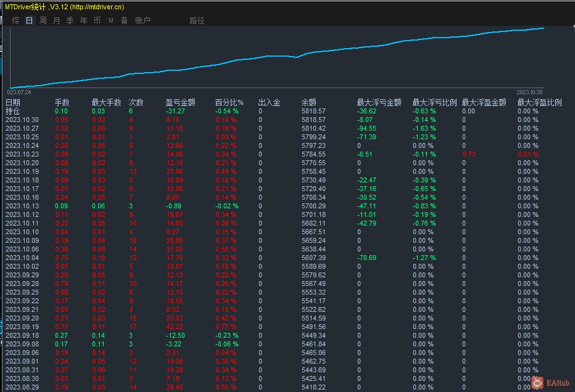This screenshot has width=575, height=392.
Task: Select the 日 daily statistics tab
Action: tap(30, 20)
